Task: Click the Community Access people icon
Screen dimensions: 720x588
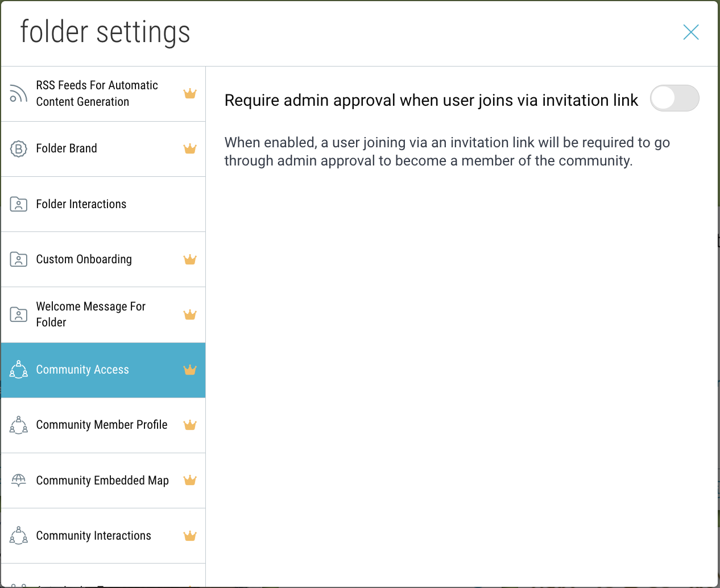Action: click(18, 370)
